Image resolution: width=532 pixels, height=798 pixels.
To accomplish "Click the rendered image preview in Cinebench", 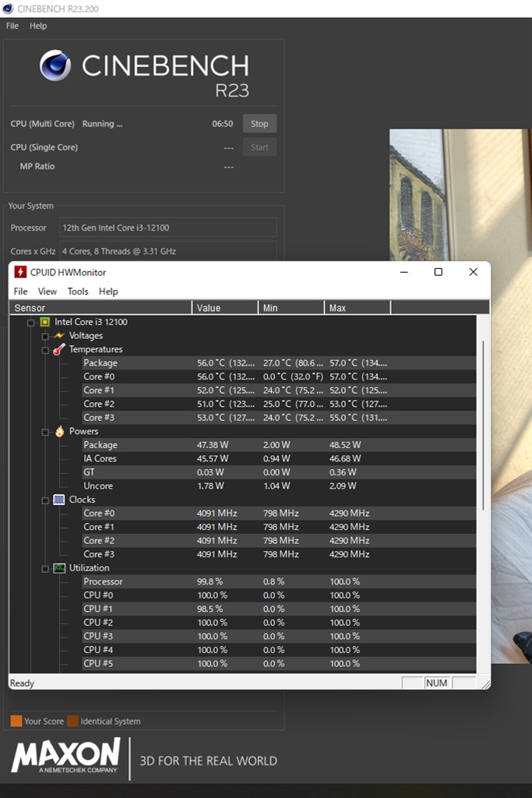I will (x=460, y=396).
